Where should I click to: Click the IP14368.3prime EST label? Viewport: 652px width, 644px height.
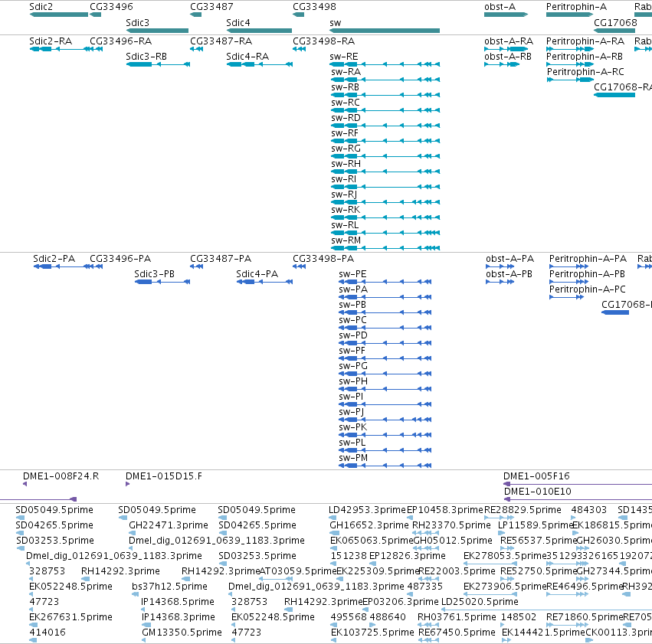179,617
